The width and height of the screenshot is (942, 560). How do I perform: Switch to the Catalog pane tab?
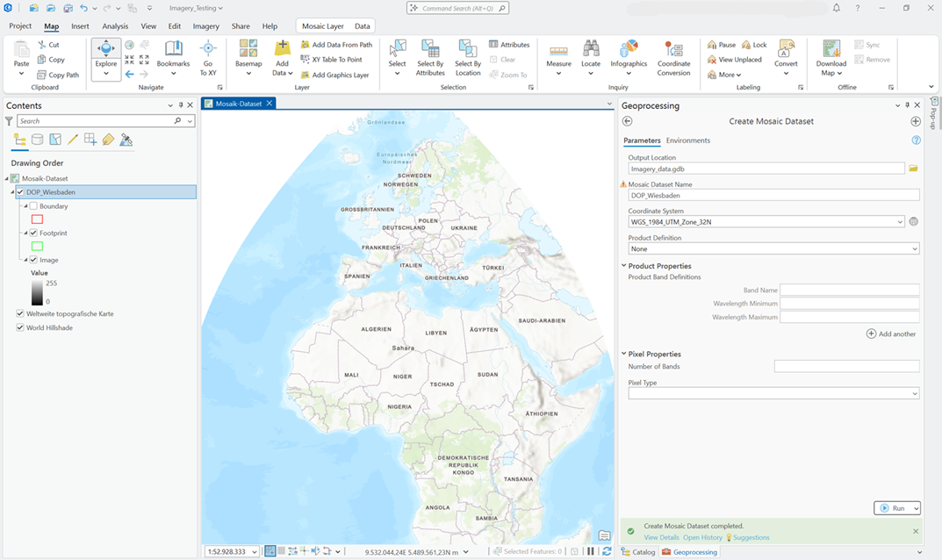coord(638,551)
